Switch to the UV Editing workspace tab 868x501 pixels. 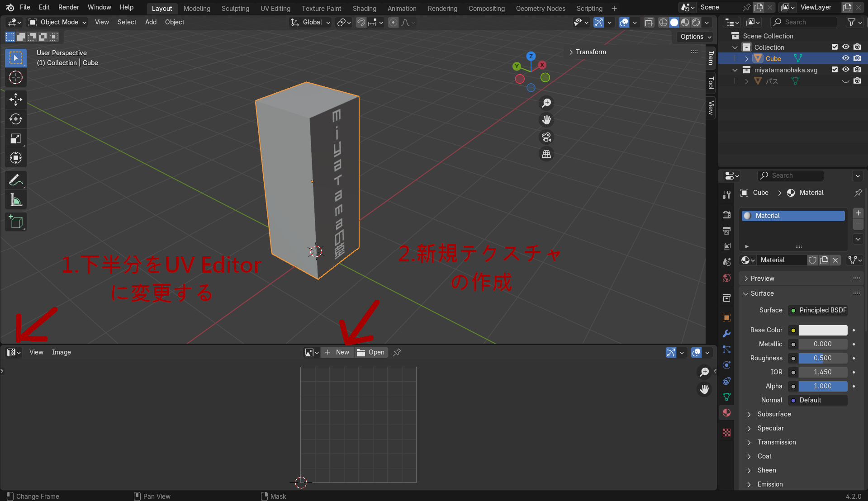coord(275,9)
